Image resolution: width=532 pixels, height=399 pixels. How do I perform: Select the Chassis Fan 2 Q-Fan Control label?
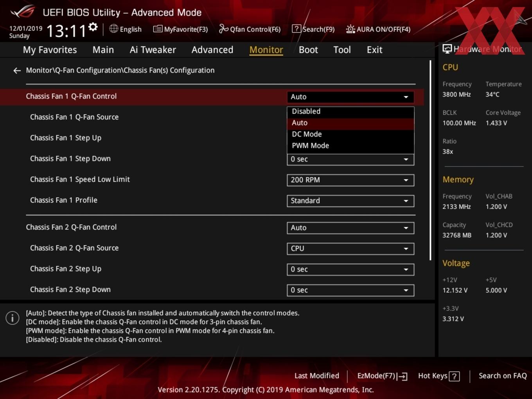tap(71, 227)
